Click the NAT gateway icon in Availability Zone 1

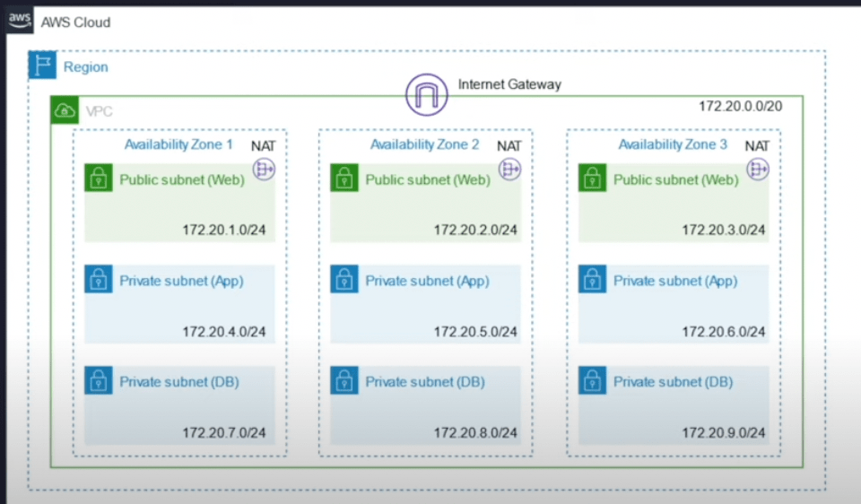tap(264, 169)
